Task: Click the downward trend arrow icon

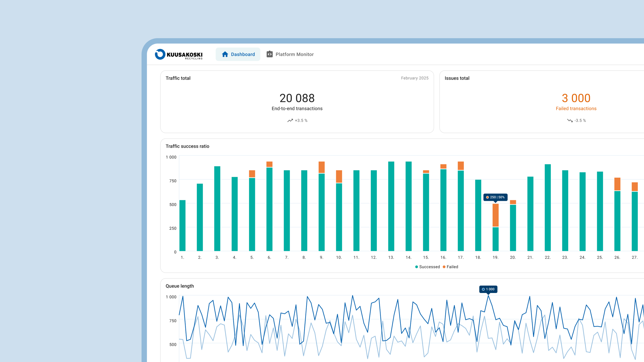Action: pos(570,120)
